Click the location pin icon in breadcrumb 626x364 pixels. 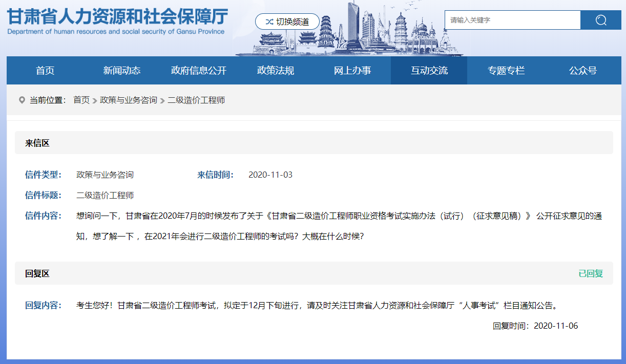[x=22, y=100]
